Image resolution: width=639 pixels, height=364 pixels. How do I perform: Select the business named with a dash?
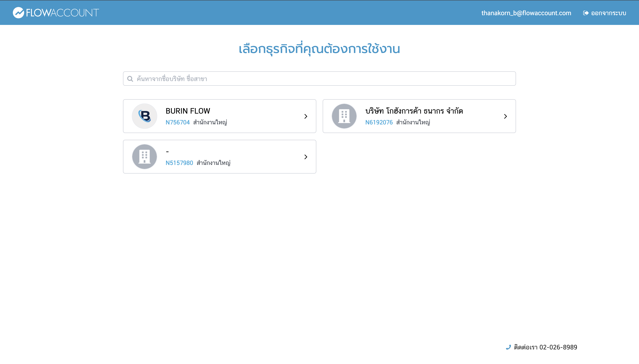(219, 157)
